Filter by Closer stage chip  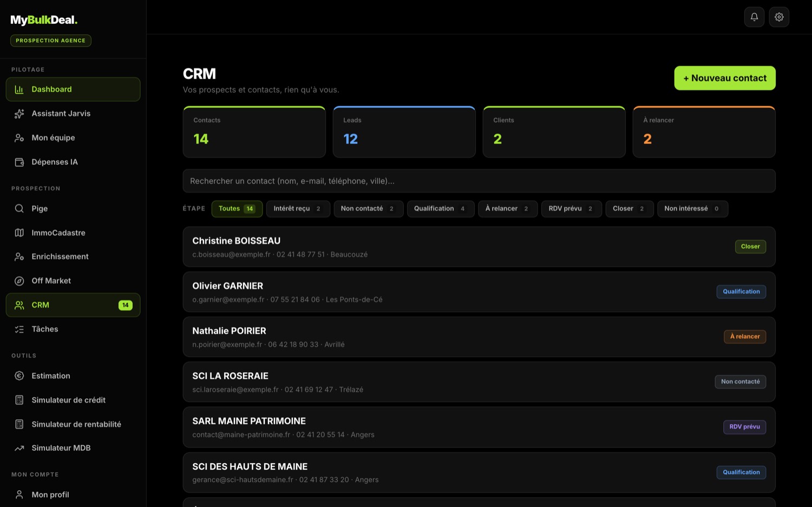(x=630, y=209)
